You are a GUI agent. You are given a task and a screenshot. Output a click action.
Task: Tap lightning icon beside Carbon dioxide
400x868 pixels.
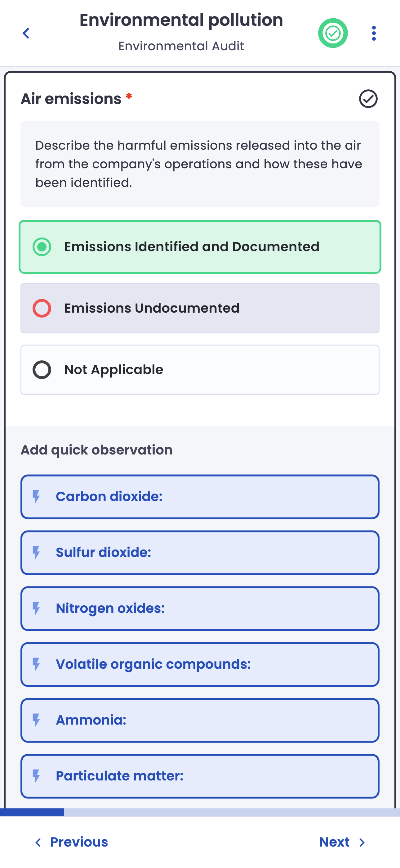click(36, 497)
